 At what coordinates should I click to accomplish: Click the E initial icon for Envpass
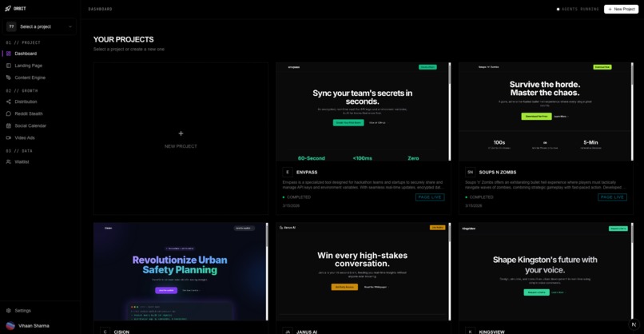[x=288, y=172]
